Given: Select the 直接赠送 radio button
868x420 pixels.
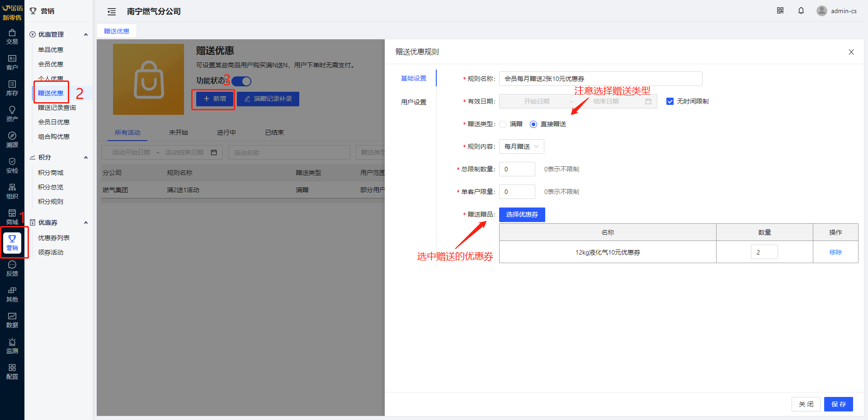Looking at the screenshot, I should tap(533, 124).
